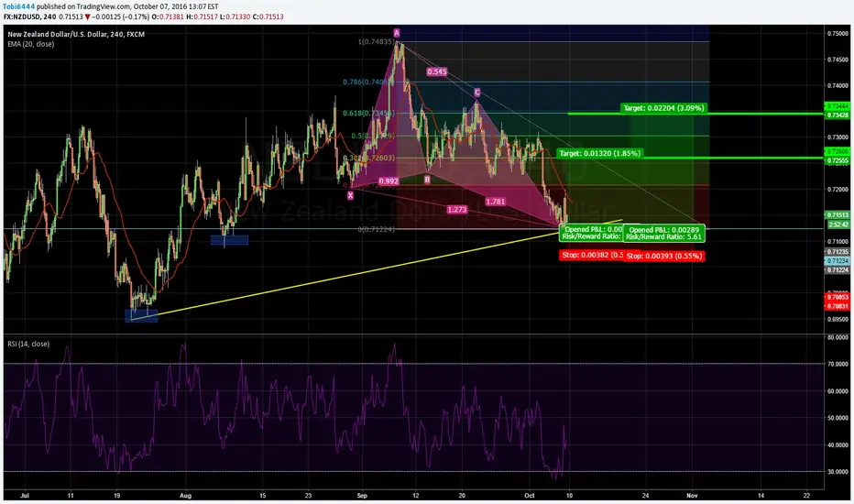
Task: Click the current price tag 0.71513 on axis
Action: [838, 215]
